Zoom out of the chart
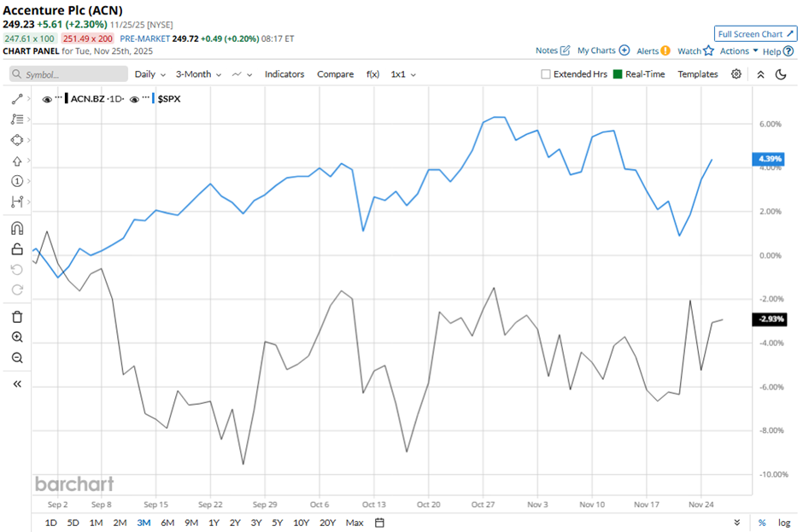Viewport: 803px width, 532px height. pos(16,358)
